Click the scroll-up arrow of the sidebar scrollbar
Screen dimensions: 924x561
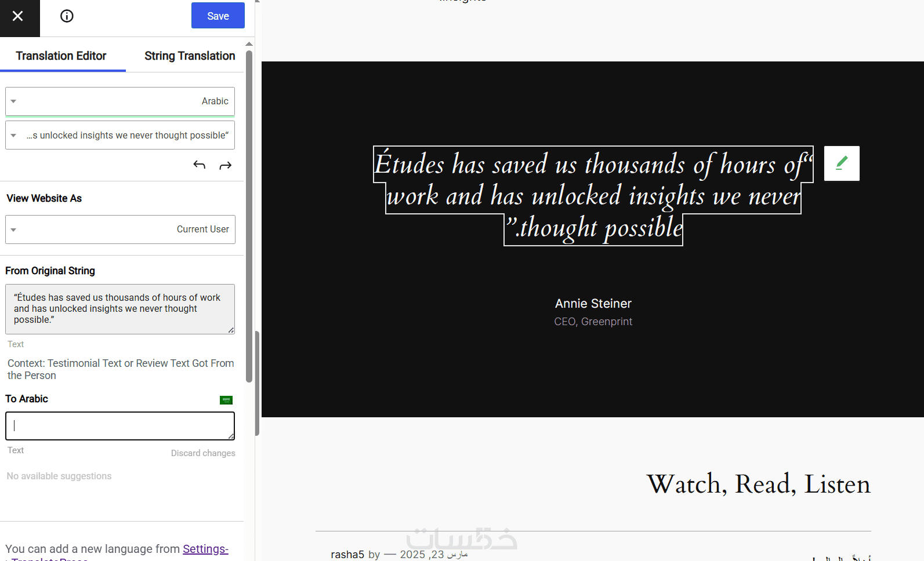pyautogui.click(x=249, y=44)
